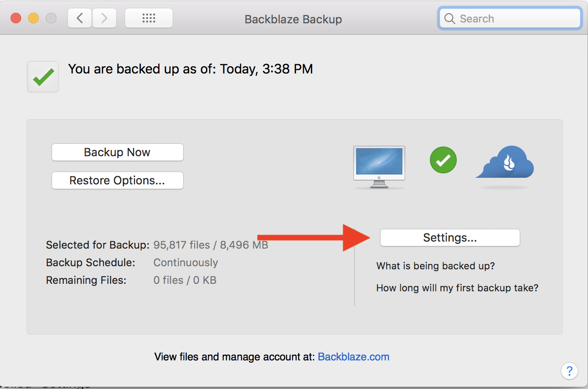
Task: Click the computer monitor icon
Action: pyautogui.click(x=379, y=167)
